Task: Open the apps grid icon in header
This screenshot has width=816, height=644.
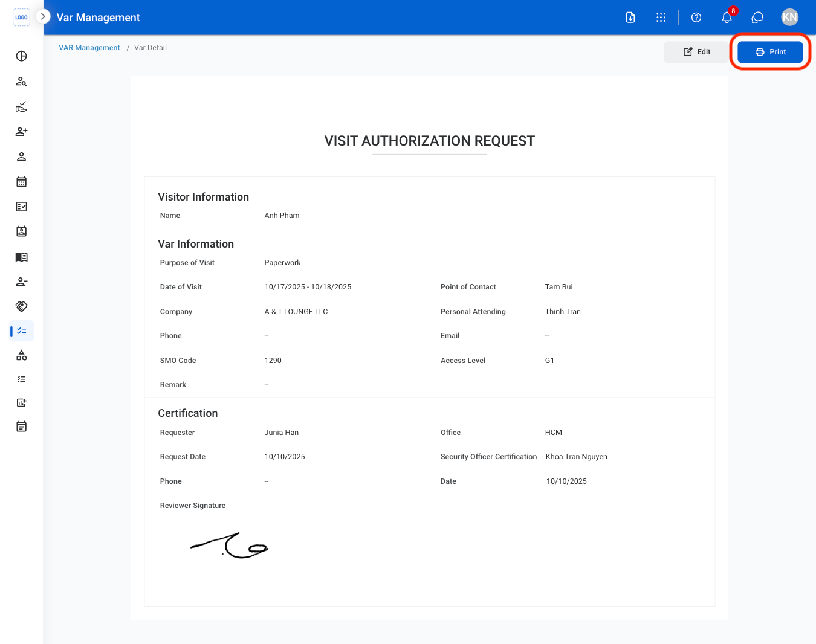Action: [661, 18]
